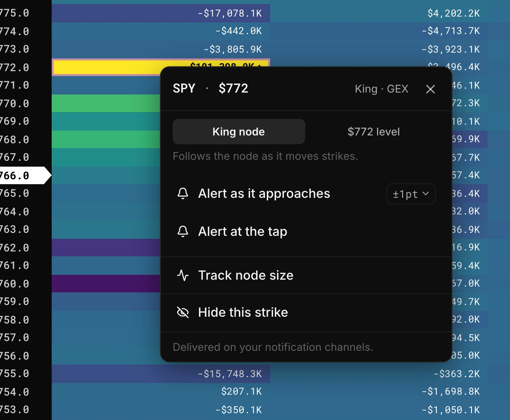Viewport: 510px width, 420px height.
Task: Enable Alert as it approaches
Action: [264, 194]
